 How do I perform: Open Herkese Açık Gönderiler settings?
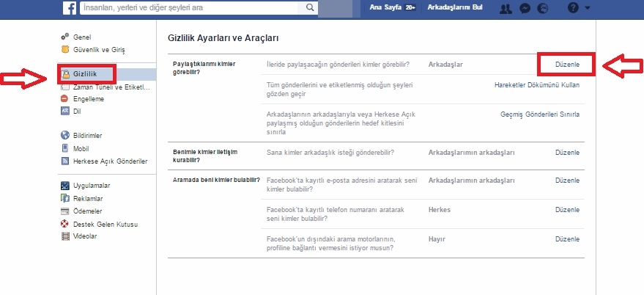point(110,161)
